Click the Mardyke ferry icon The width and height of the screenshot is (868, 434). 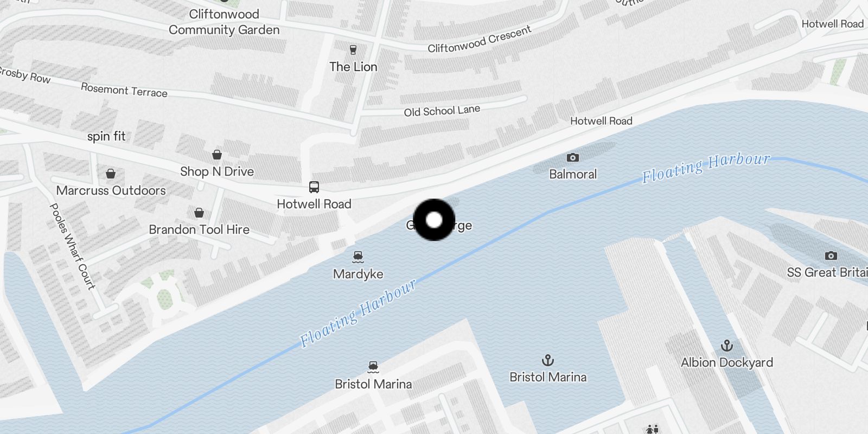coord(358,257)
